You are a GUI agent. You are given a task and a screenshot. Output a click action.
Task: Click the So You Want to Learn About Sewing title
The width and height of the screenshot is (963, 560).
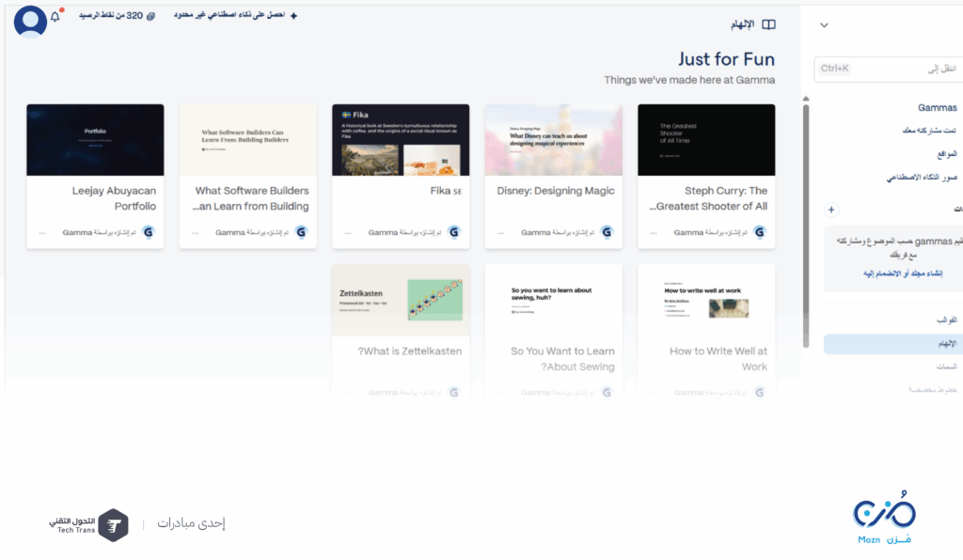(562, 359)
